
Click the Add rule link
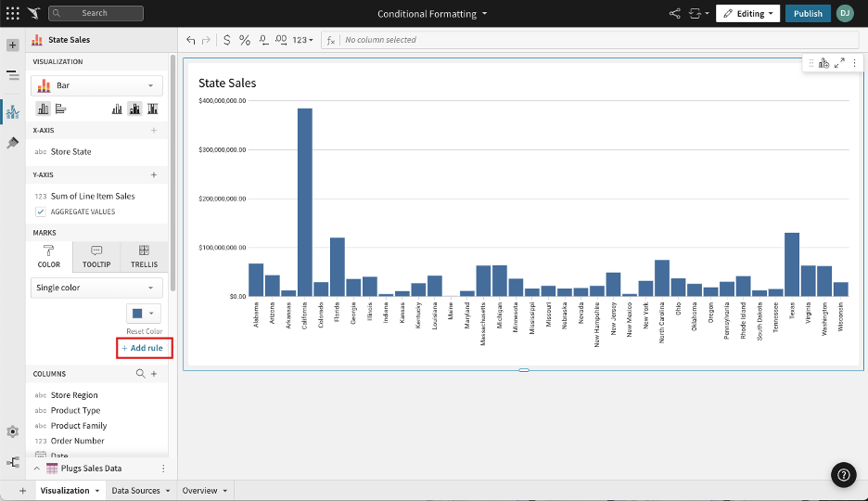point(144,348)
